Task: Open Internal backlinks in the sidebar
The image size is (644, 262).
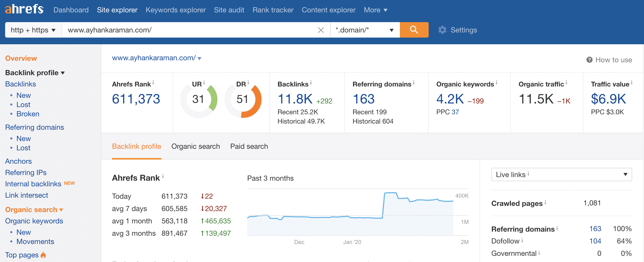Action: (x=33, y=184)
